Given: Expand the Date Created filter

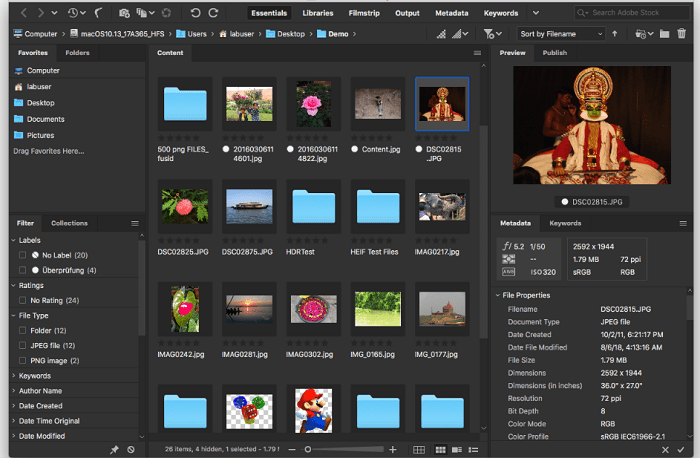Looking at the screenshot, I should [13, 406].
